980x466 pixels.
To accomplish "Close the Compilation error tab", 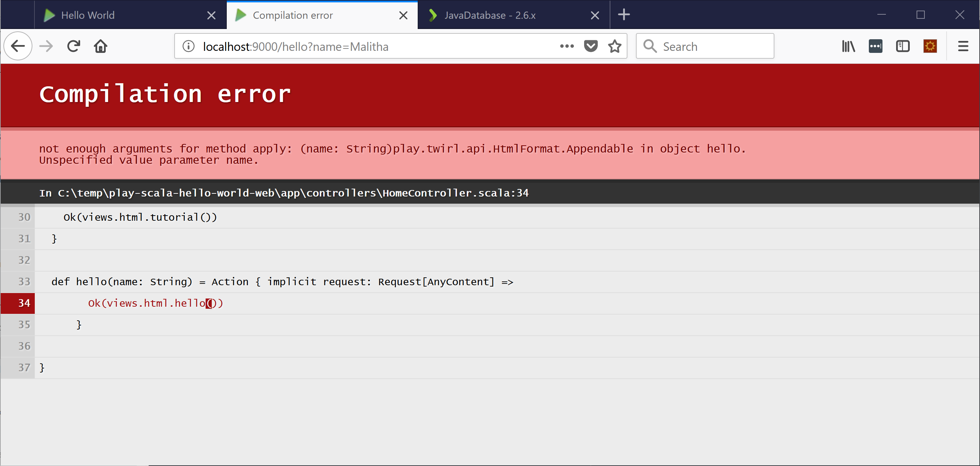I will coord(403,15).
